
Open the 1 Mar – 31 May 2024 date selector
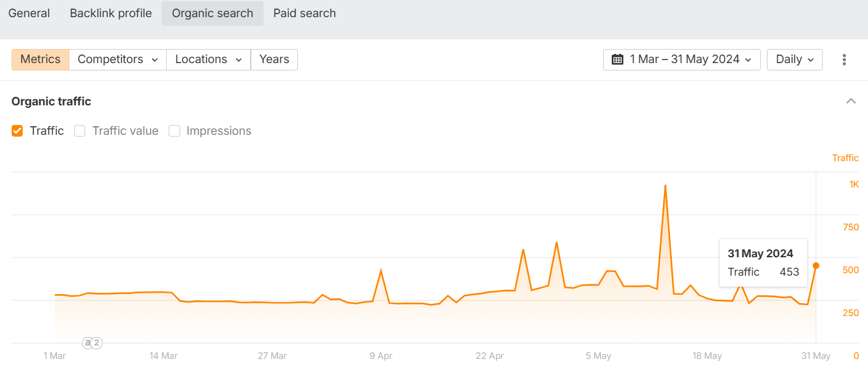point(682,59)
